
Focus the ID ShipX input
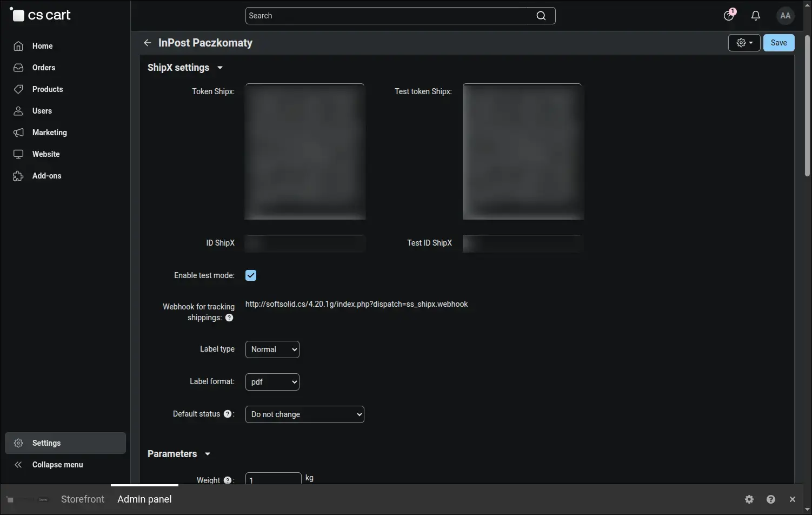click(305, 243)
